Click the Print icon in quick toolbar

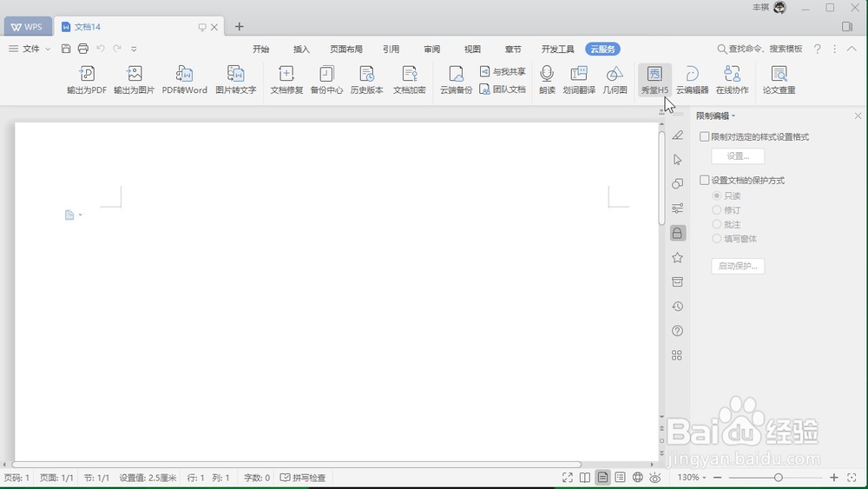[x=83, y=49]
